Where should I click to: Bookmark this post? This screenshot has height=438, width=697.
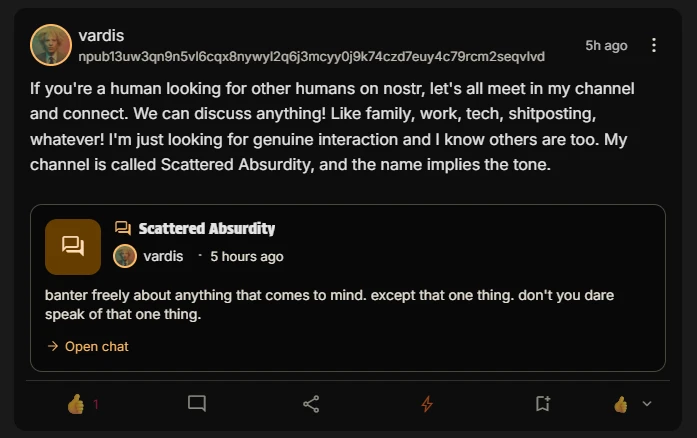(x=542, y=404)
